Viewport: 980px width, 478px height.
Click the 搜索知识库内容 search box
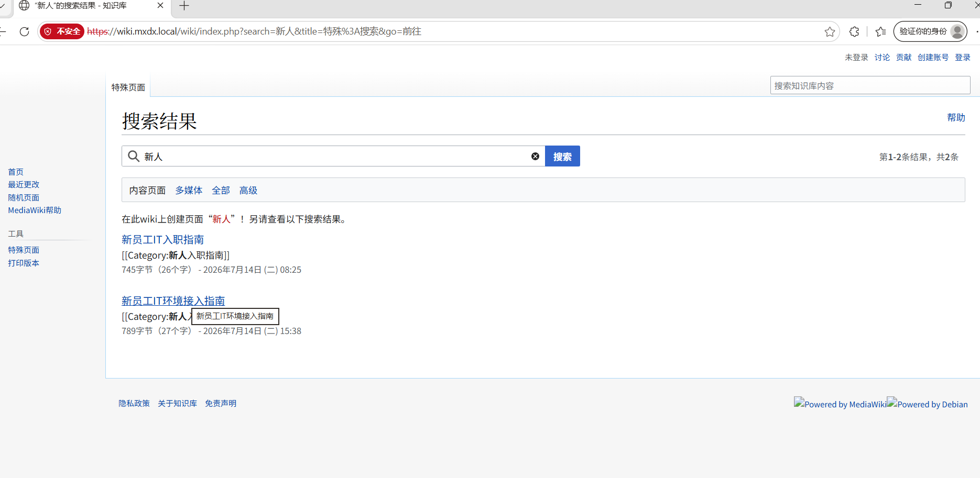(870, 85)
